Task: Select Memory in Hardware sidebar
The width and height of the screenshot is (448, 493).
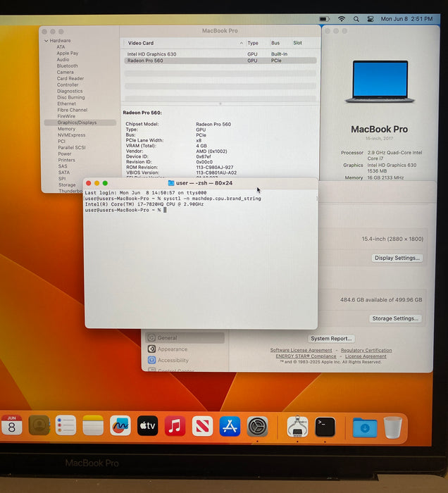Action: [66, 129]
